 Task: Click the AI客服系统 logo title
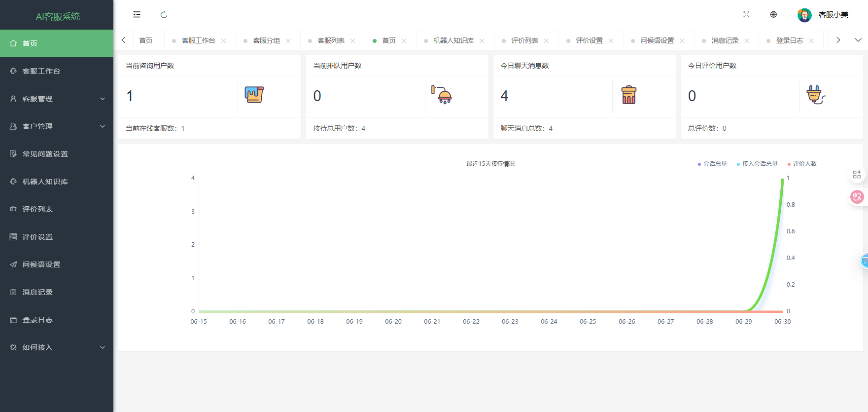pyautogui.click(x=58, y=16)
